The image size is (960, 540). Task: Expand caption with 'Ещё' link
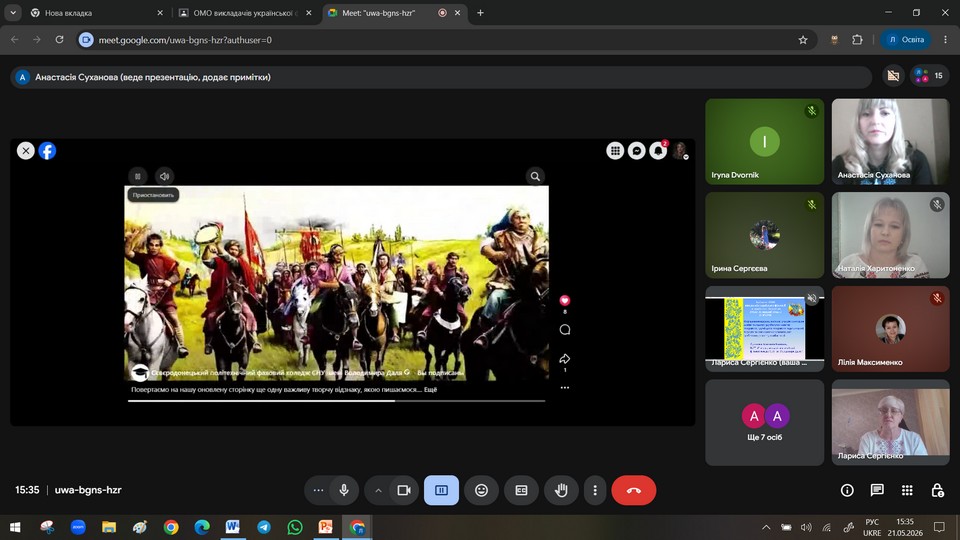[x=430, y=389]
